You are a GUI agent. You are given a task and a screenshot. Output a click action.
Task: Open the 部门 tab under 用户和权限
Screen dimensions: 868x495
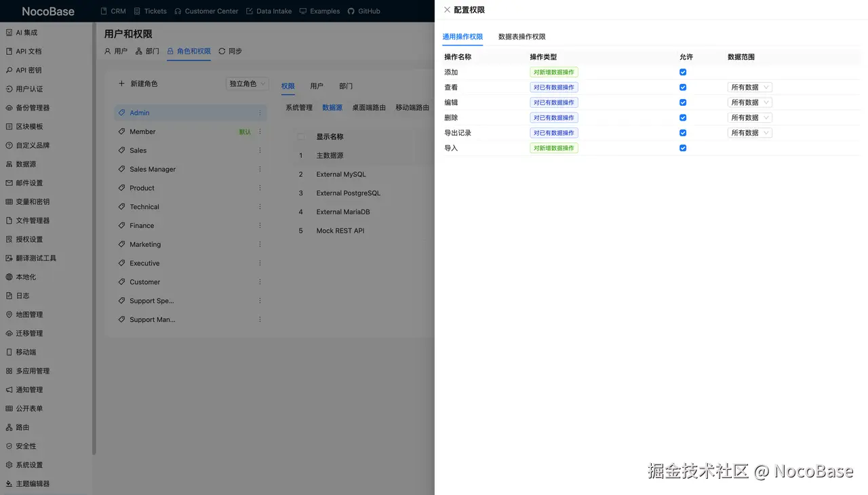tap(147, 51)
